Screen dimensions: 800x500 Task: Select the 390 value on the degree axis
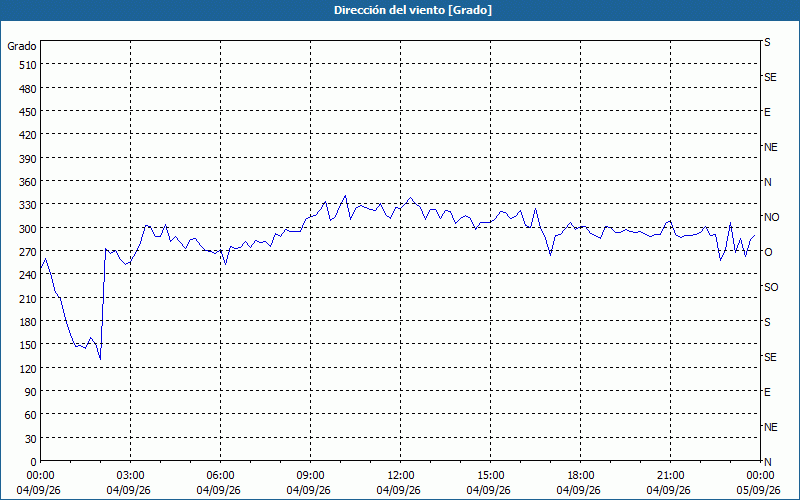point(28,159)
